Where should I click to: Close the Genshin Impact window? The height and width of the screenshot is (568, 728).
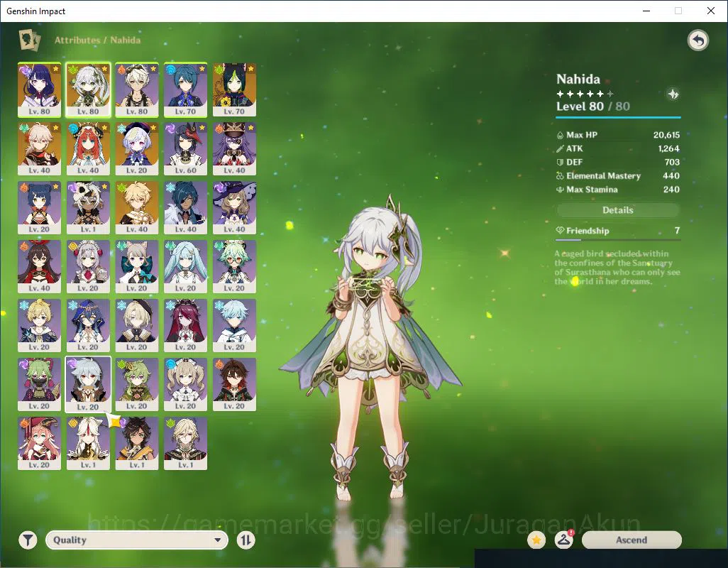pyautogui.click(x=711, y=11)
